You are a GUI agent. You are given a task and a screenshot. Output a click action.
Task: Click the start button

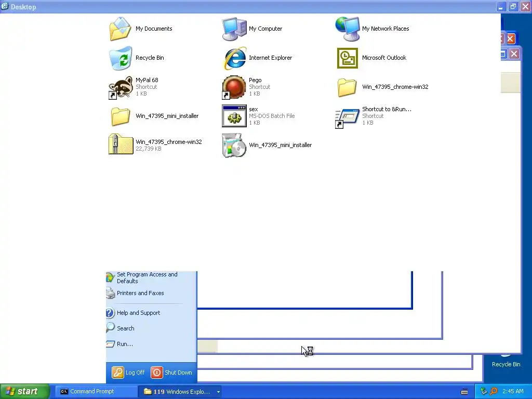click(25, 392)
